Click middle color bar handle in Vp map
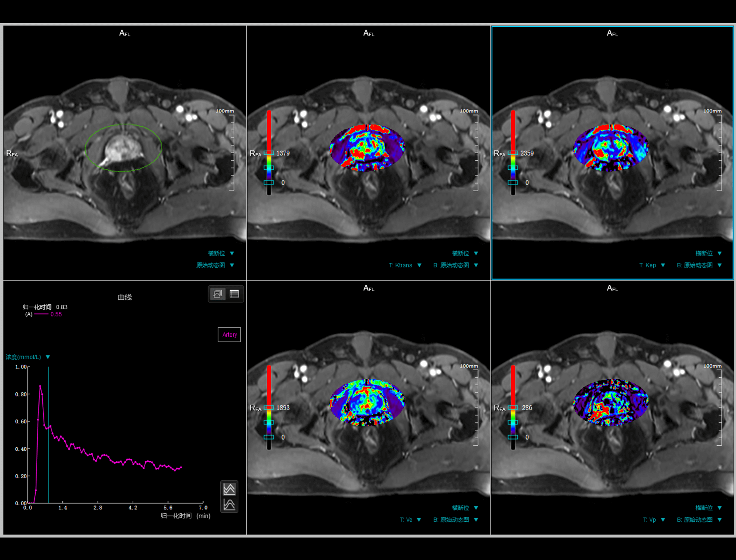The image size is (736, 560). pyautogui.click(x=513, y=422)
